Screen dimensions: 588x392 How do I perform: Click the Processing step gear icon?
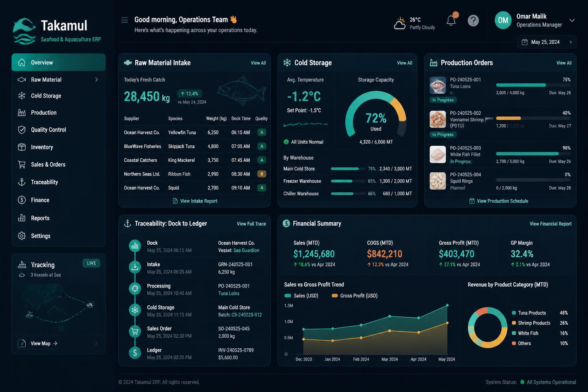135,289
